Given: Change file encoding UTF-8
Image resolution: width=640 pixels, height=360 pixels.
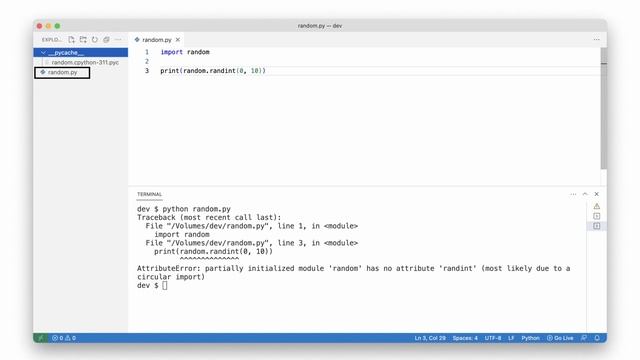Looking at the screenshot, I should pyautogui.click(x=493, y=338).
